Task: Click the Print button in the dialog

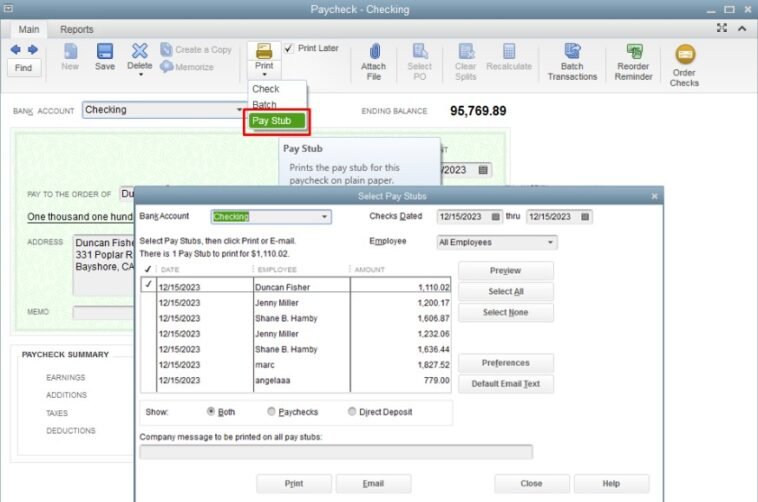Action: (294, 484)
